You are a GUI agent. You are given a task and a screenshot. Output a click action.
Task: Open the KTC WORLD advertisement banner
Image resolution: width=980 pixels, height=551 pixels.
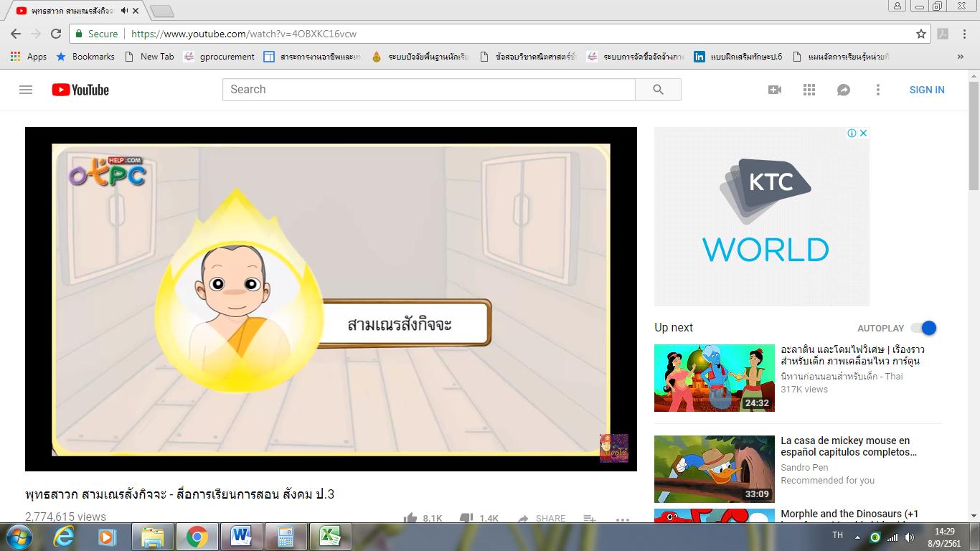[x=762, y=217]
